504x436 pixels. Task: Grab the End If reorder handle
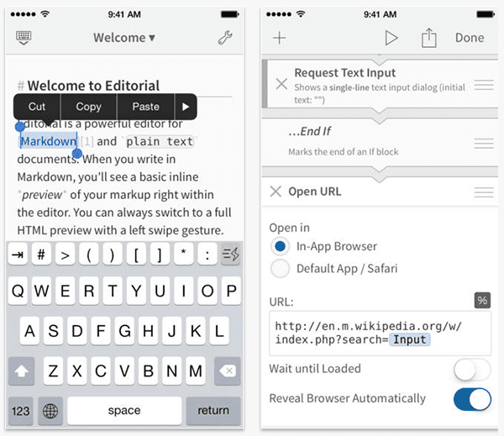pos(484,143)
